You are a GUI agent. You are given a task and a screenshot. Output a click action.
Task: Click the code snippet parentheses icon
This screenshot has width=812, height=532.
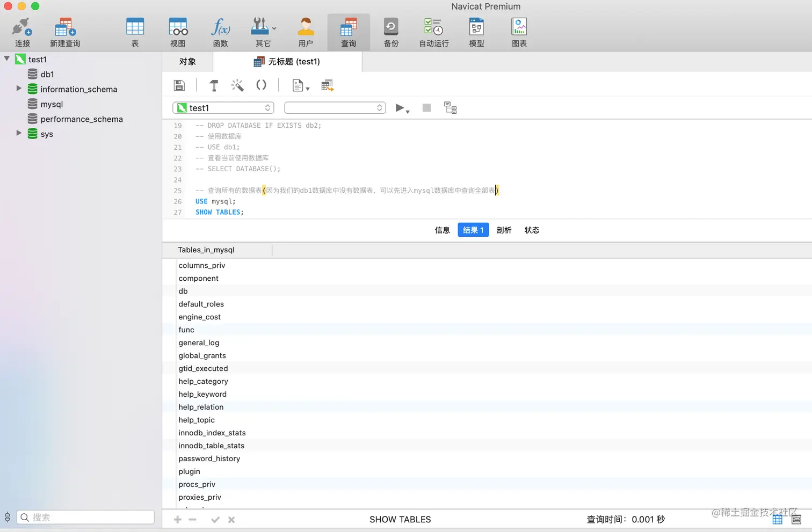[262, 85]
